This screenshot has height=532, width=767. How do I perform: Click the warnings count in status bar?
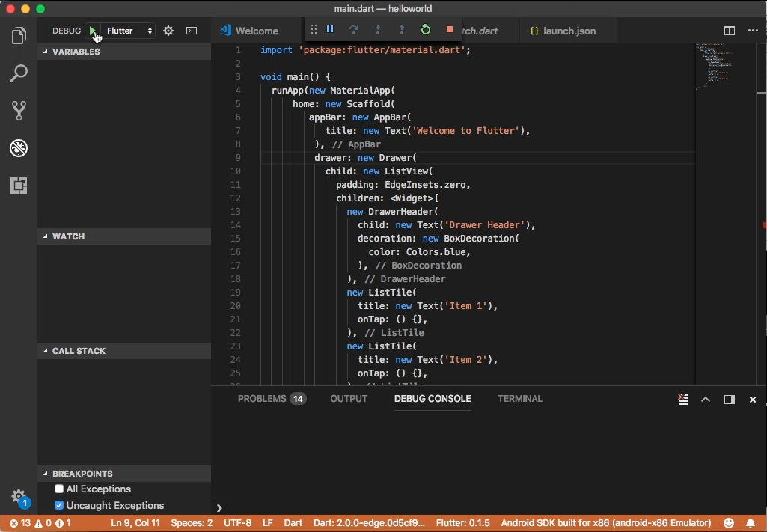(x=43, y=523)
